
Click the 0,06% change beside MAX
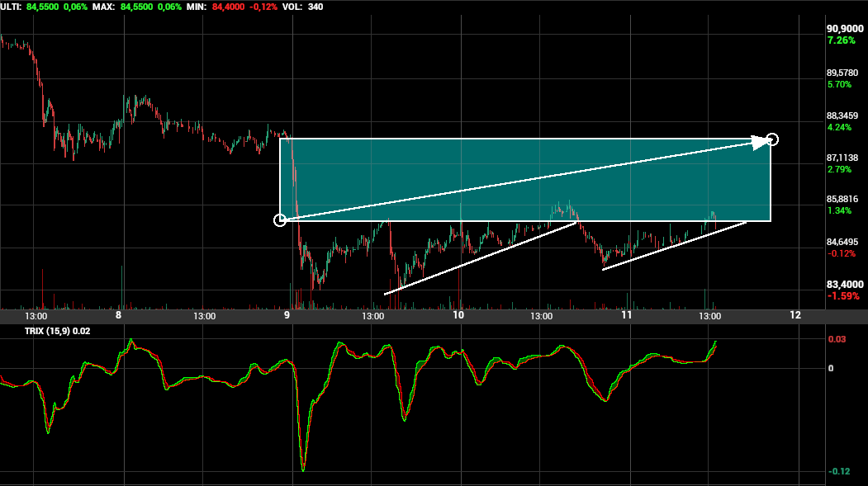point(169,7)
